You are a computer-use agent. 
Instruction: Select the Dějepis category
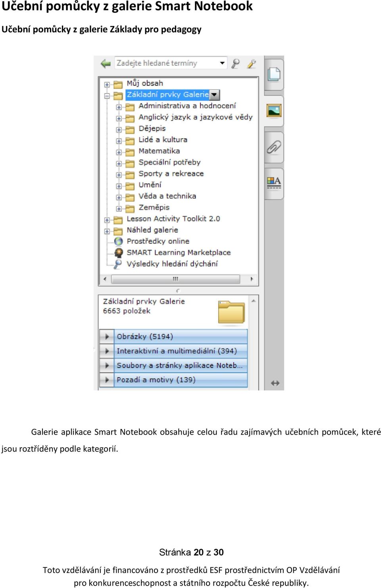pos(152,128)
